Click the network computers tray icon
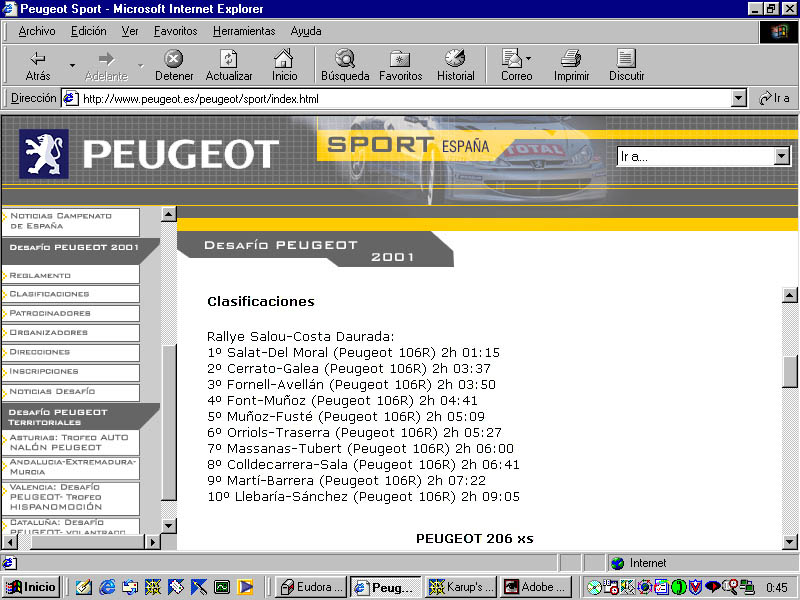This screenshot has height=600, width=800. click(x=747, y=587)
